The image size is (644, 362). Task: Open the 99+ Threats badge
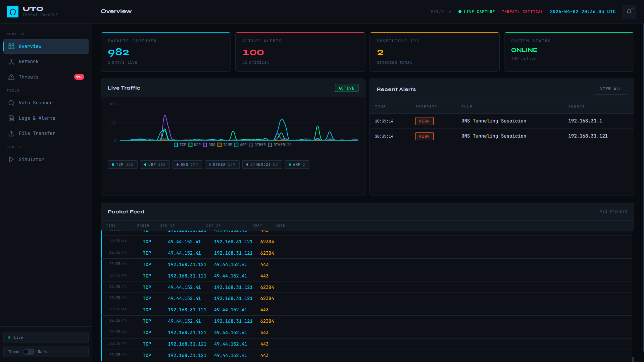pos(79,77)
